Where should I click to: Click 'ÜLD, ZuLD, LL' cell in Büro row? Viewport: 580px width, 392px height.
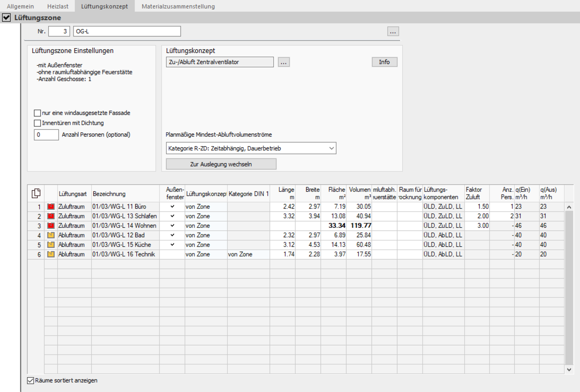443,206
